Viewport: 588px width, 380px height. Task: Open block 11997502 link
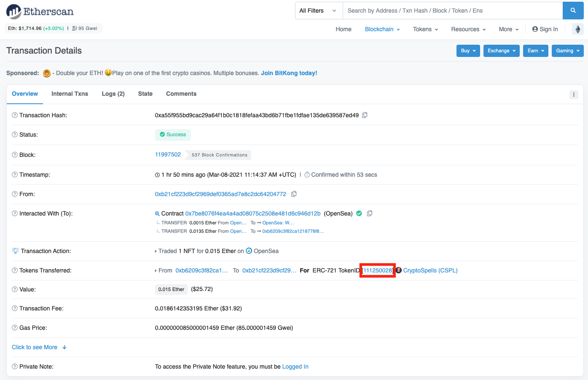(168, 154)
